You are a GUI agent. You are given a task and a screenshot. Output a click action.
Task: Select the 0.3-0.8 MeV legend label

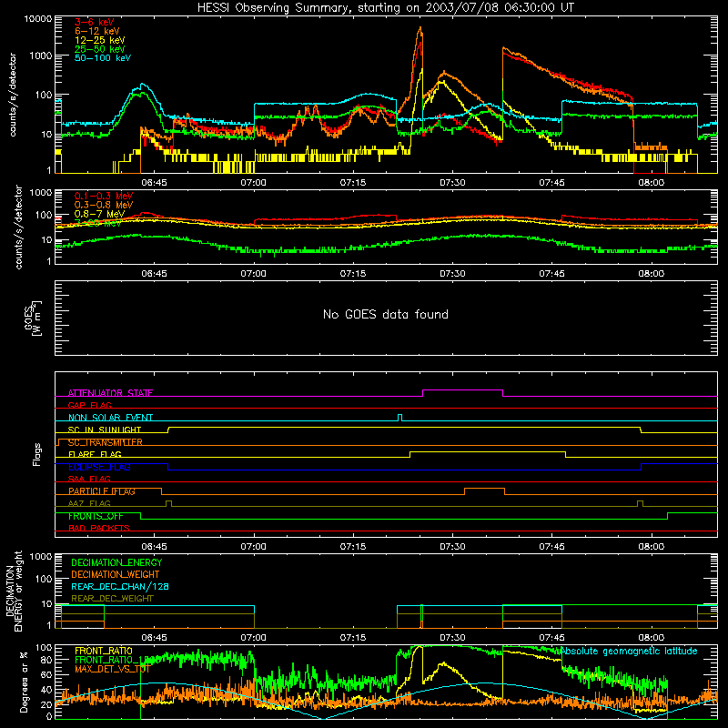coord(104,205)
